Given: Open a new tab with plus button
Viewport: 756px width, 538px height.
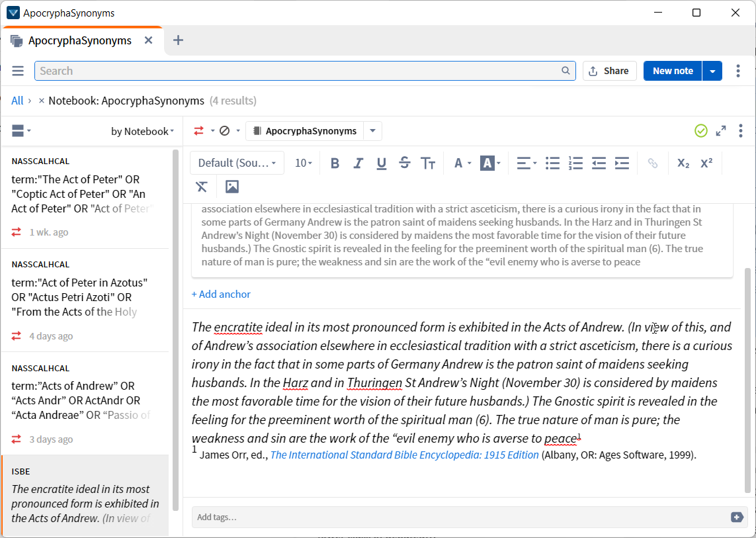Looking at the screenshot, I should pyautogui.click(x=178, y=40).
